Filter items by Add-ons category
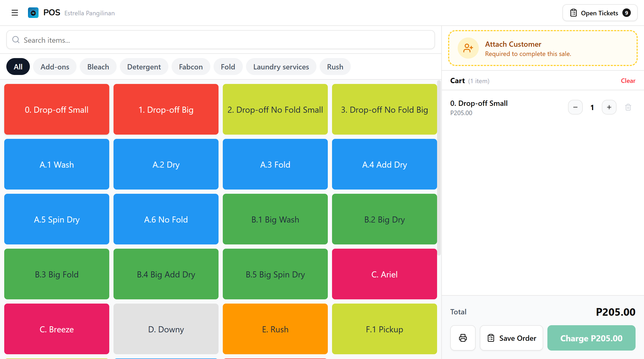 (x=55, y=67)
